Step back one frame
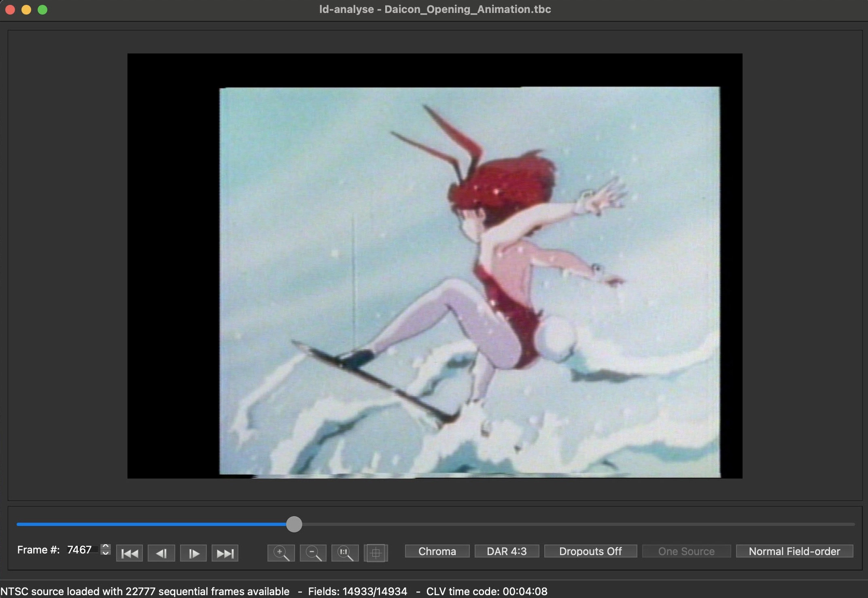Screen dimensions: 868x598 tap(161, 553)
